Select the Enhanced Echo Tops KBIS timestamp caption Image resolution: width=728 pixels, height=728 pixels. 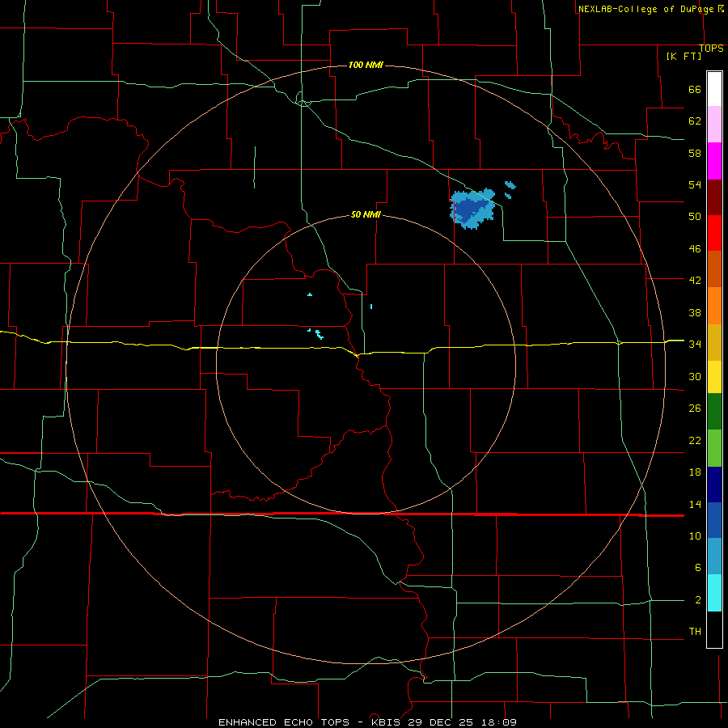tap(367, 722)
